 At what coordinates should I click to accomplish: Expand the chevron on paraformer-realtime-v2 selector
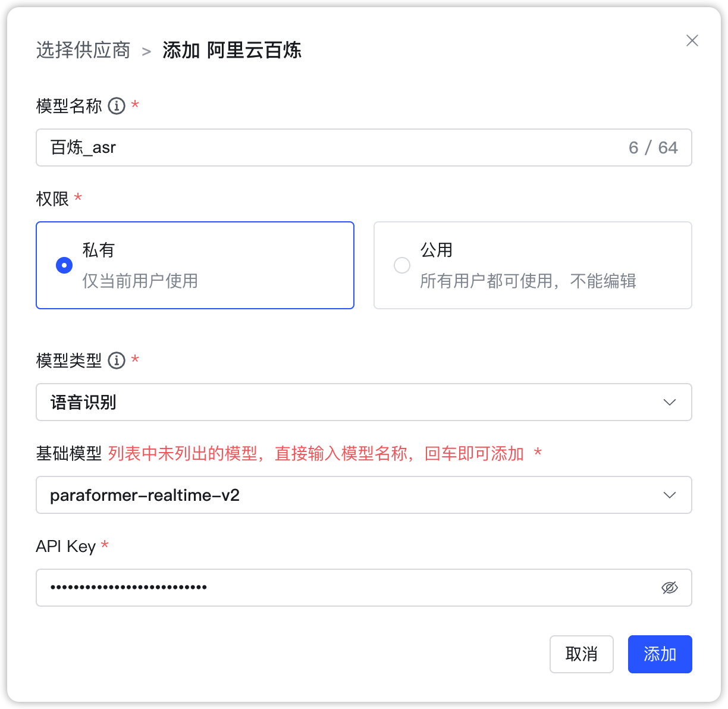670,495
